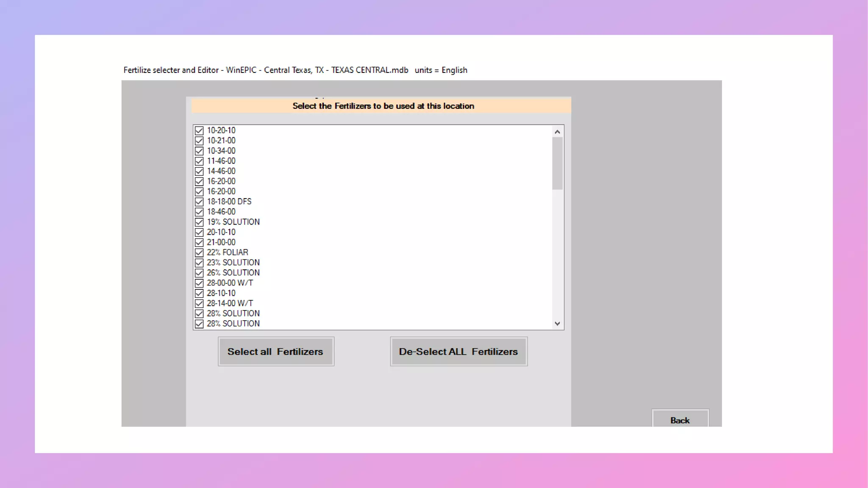This screenshot has height=488, width=868.
Task: Toggle the 21-00-00 checkbox
Action: pyautogui.click(x=199, y=242)
